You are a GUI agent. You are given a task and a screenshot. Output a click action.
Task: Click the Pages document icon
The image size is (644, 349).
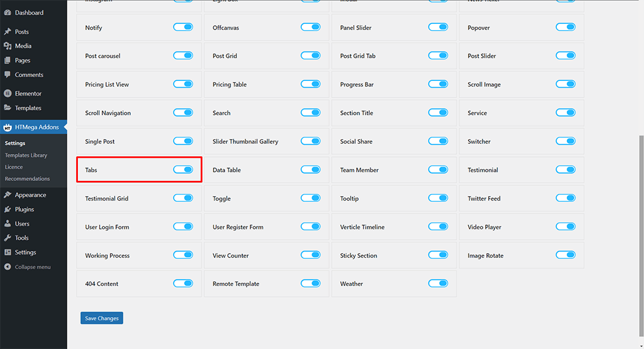tap(7, 60)
